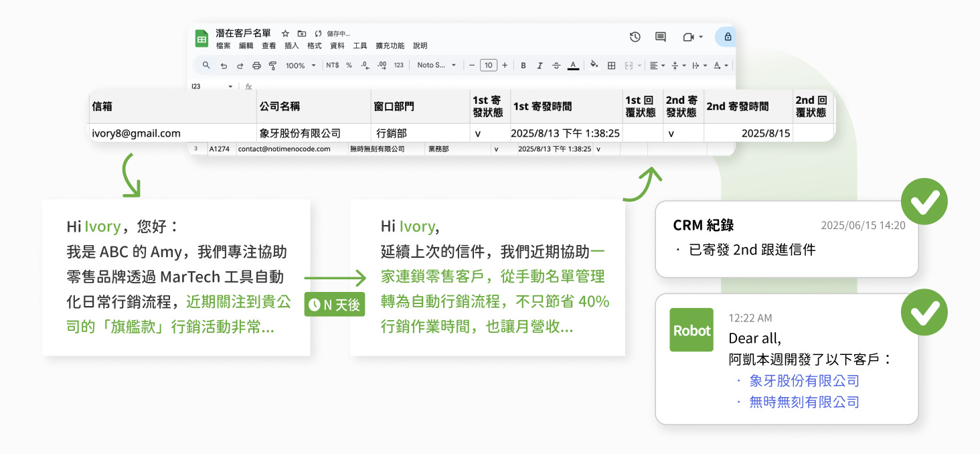Toggle italic formatting
Viewport: 980px width, 454px height.
[x=540, y=66]
